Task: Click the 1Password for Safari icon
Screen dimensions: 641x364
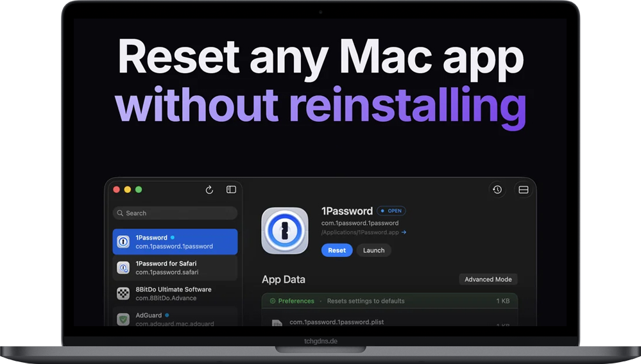Action: click(x=123, y=268)
